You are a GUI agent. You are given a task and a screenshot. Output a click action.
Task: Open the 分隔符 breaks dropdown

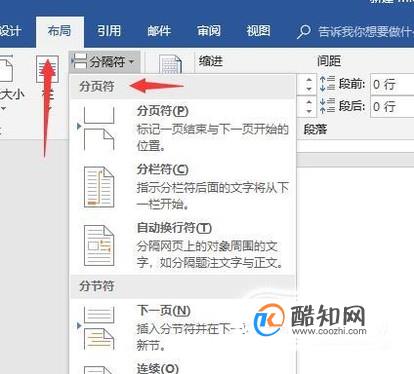click(x=104, y=61)
